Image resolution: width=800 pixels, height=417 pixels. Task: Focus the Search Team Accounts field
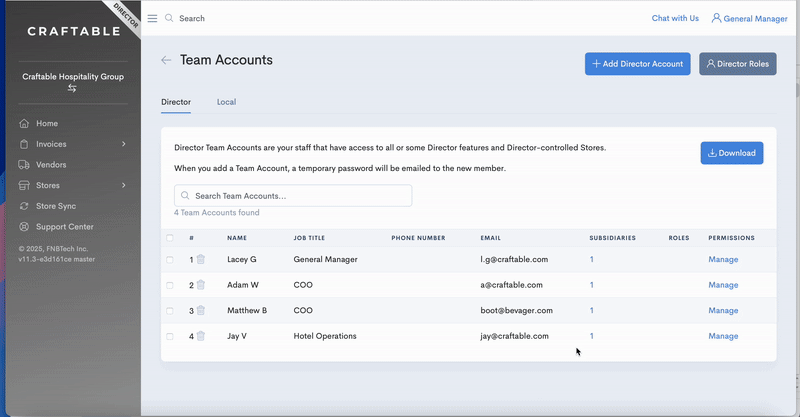tap(293, 196)
